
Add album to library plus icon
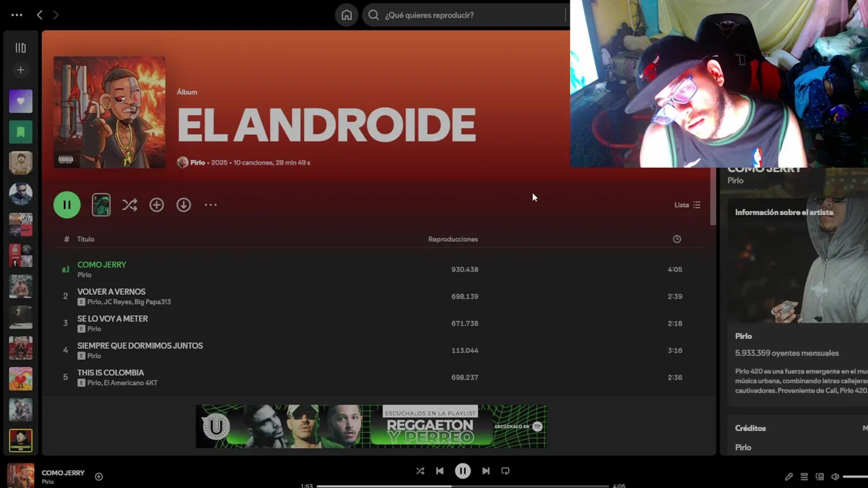(157, 205)
